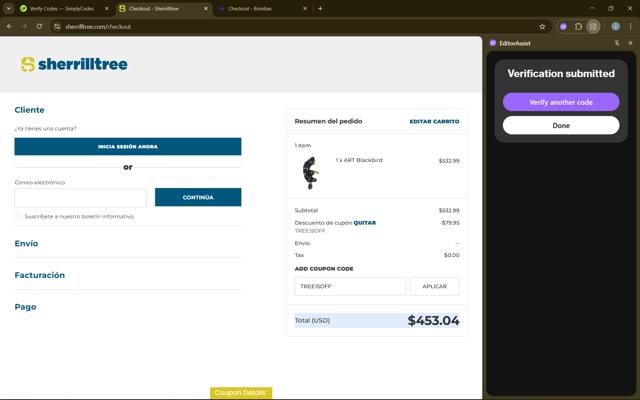
Task: Reload the checkout page
Action: (39, 27)
